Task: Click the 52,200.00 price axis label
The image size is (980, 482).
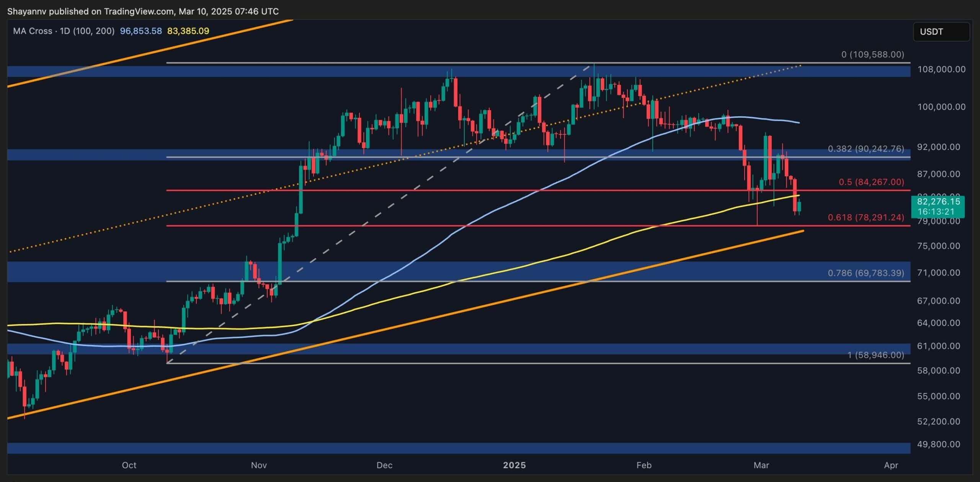Action: pyautogui.click(x=939, y=421)
